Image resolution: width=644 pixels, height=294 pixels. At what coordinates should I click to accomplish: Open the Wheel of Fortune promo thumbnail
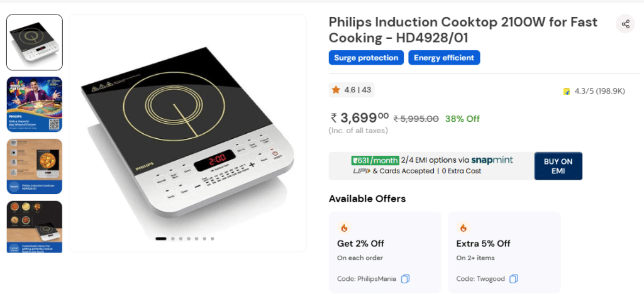coord(35,104)
